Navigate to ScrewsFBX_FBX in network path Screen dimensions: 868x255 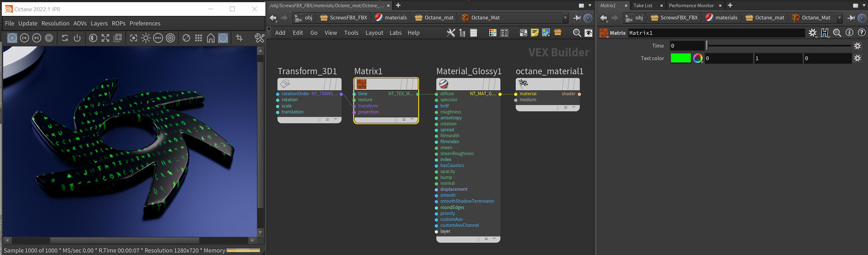click(343, 18)
